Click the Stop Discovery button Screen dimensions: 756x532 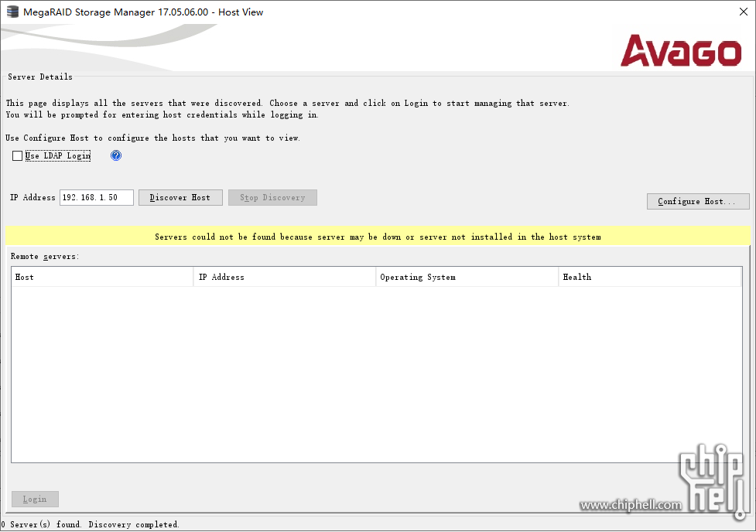click(272, 198)
